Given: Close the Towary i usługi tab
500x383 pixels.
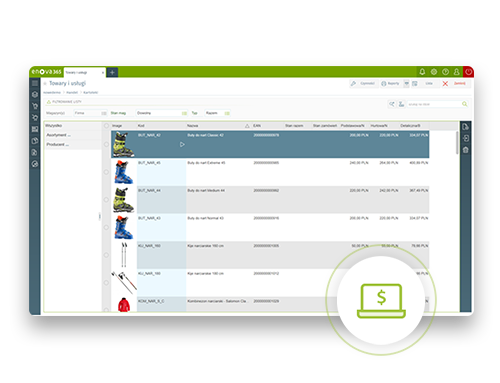Looking at the screenshot, I should coord(103,72).
